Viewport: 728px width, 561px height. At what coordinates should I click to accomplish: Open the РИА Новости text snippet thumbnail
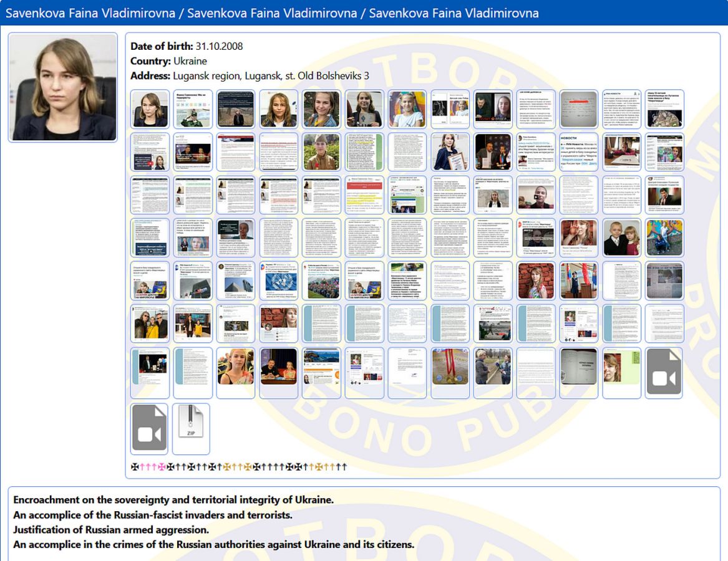(621, 108)
